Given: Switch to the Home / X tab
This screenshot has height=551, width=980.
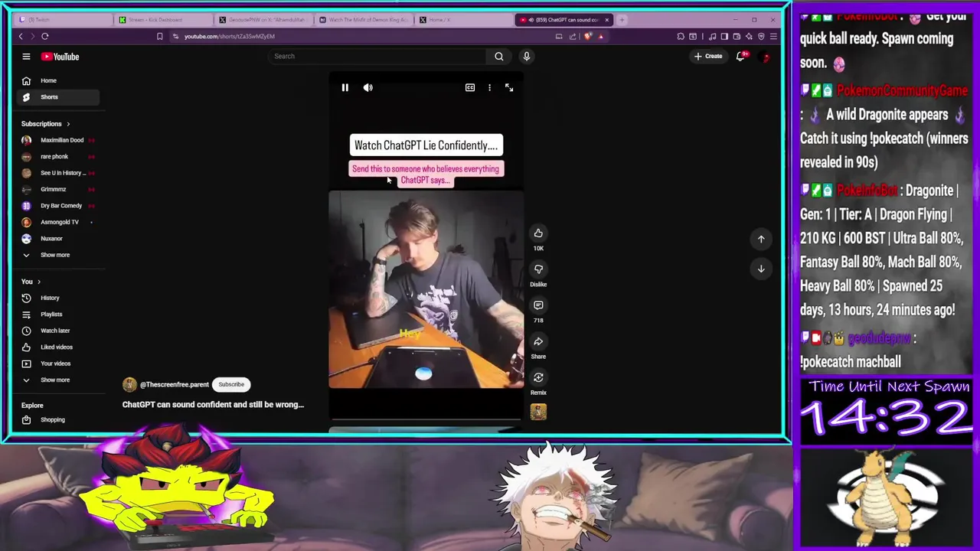Looking at the screenshot, I should click(464, 20).
